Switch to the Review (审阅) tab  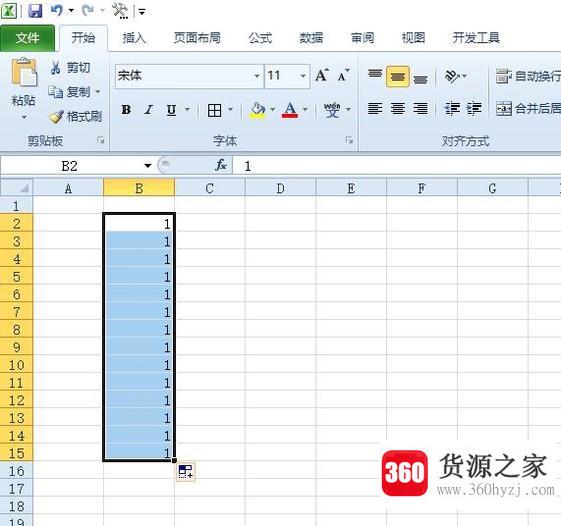pos(362,38)
